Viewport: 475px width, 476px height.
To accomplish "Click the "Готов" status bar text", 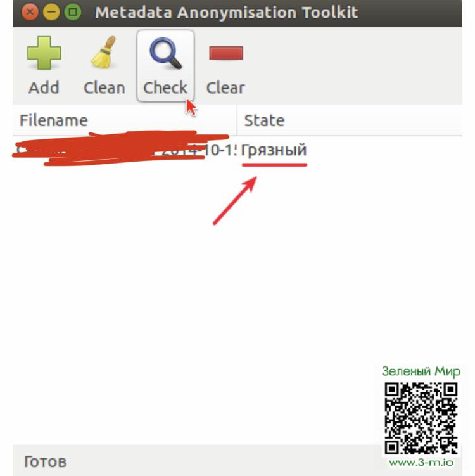I will pos(45,461).
